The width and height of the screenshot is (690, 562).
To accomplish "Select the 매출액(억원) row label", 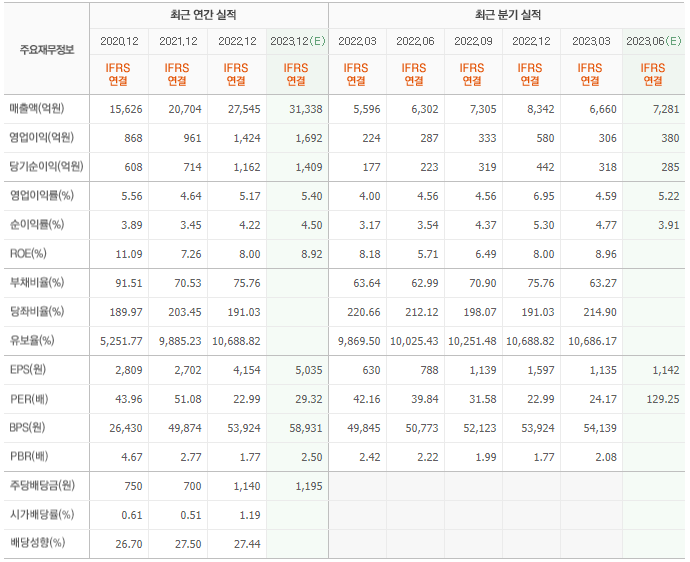I will (37, 108).
